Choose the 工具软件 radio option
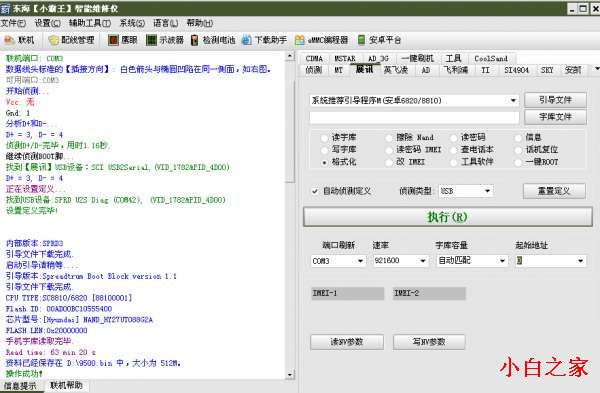Image resolution: width=600 pixels, height=393 pixels. (454, 162)
